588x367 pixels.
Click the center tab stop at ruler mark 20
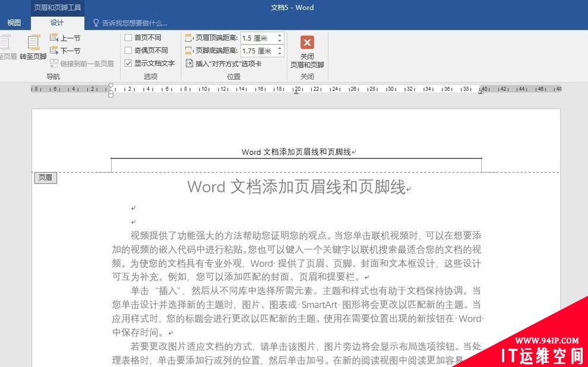296,92
